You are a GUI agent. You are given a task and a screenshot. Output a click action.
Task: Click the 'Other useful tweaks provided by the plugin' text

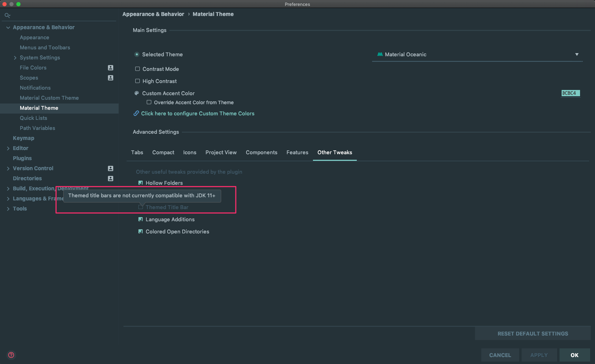click(x=189, y=172)
